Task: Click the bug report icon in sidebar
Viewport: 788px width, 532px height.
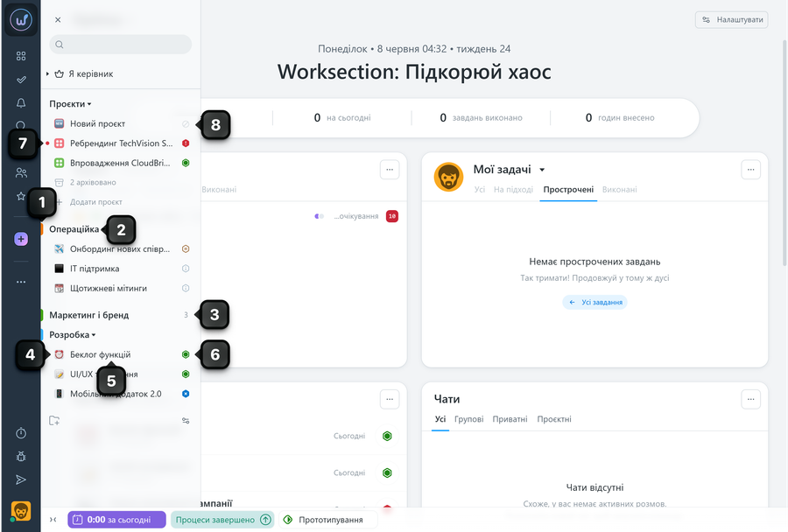Action: click(21, 456)
